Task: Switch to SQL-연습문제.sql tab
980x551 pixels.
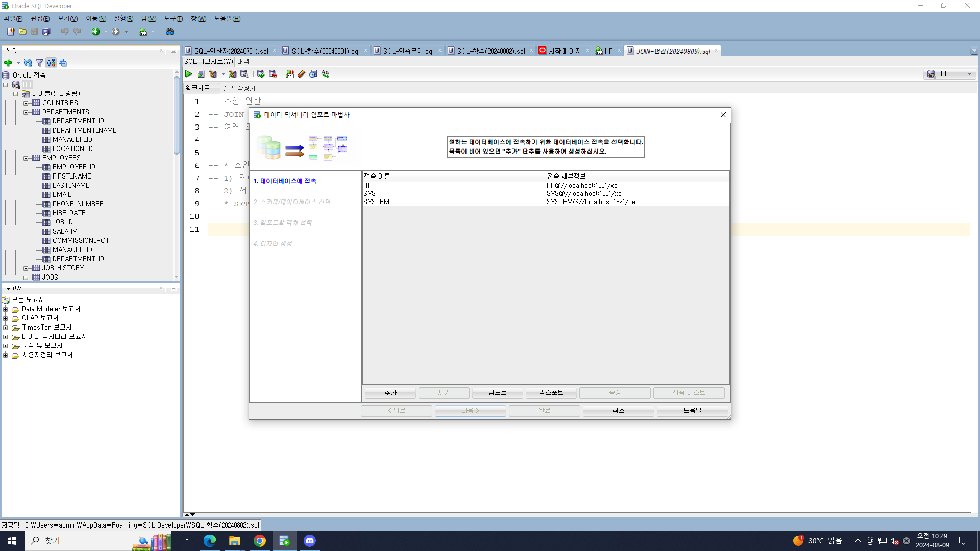Action: click(x=408, y=51)
